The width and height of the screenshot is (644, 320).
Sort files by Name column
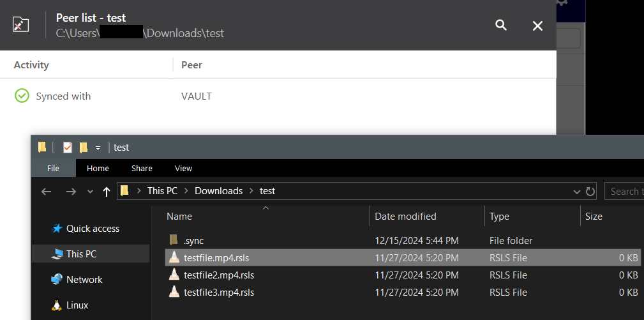(x=179, y=216)
